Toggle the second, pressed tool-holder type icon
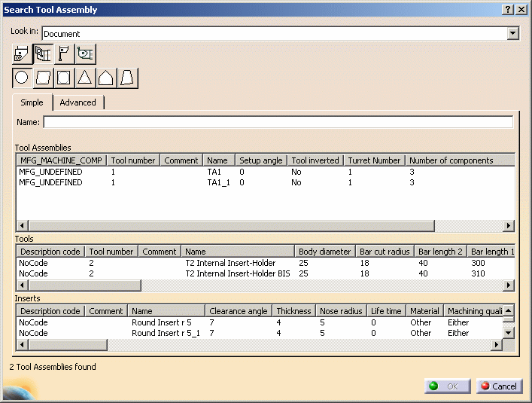The image size is (532, 403). 43,54
